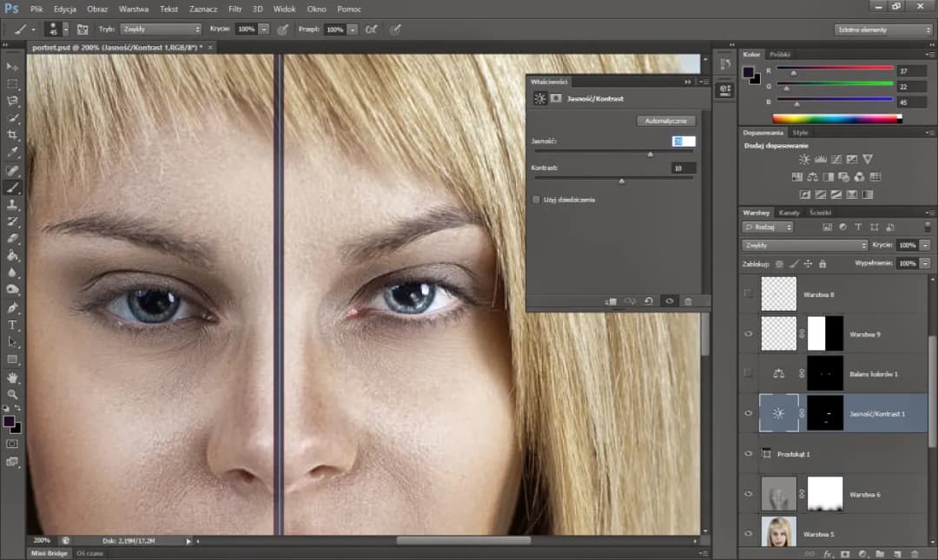This screenshot has width=938, height=560.
Task: Select the Lasso tool
Action: coord(12,101)
